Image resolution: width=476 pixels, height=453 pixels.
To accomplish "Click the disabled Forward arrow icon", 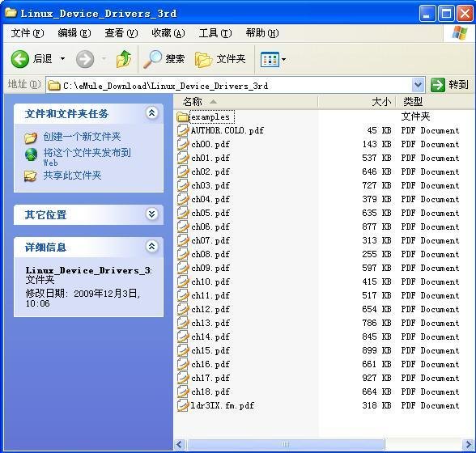I will pyautogui.click(x=85, y=59).
